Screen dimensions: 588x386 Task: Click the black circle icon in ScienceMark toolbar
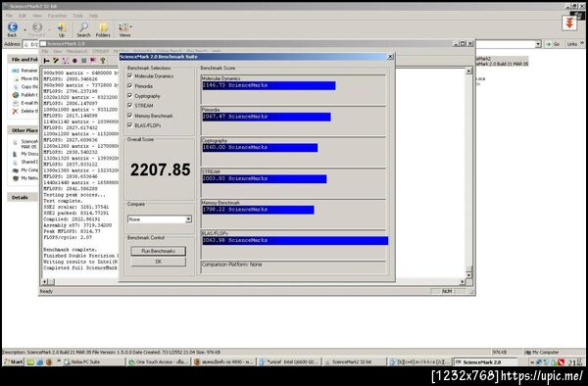[74, 61]
